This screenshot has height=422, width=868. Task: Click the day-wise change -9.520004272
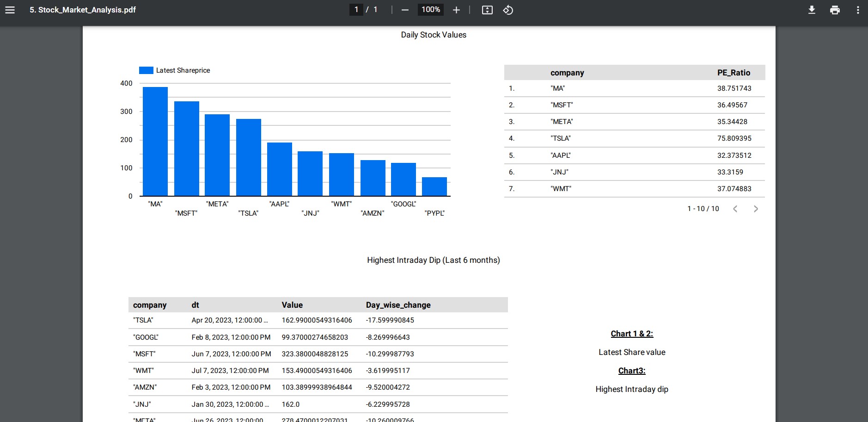[x=388, y=387]
